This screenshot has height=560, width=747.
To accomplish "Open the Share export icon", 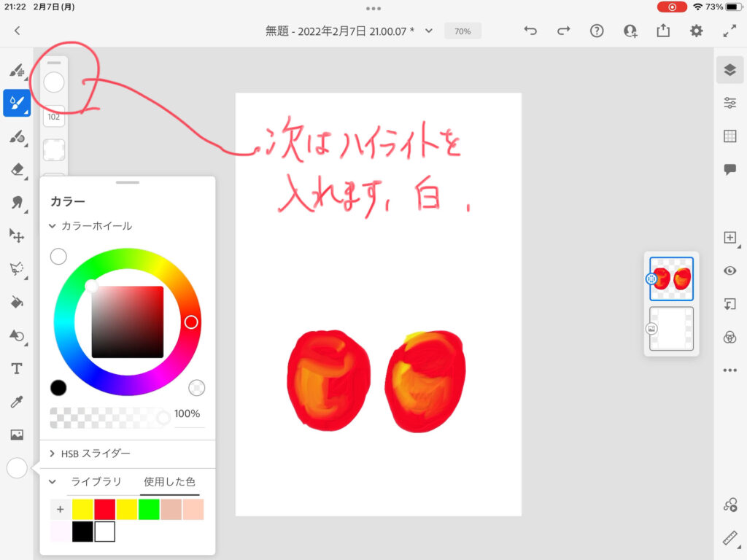I will click(x=663, y=31).
